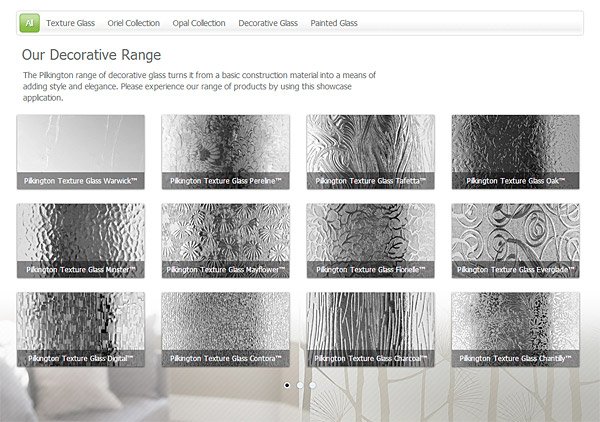Open the Texture Glass Chantilly sample
Screen dimensions: 600x422
pyautogui.click(x=515, y=329)
